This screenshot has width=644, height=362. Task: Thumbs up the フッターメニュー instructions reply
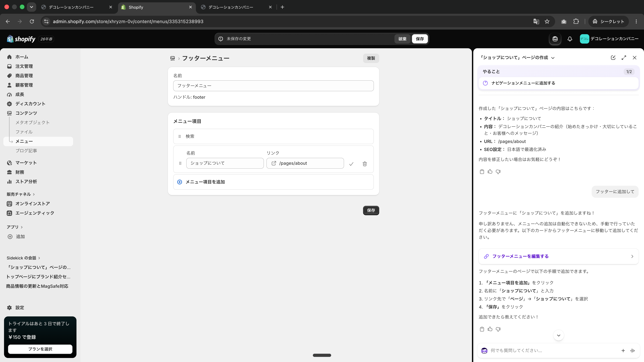tap(490, 329)
